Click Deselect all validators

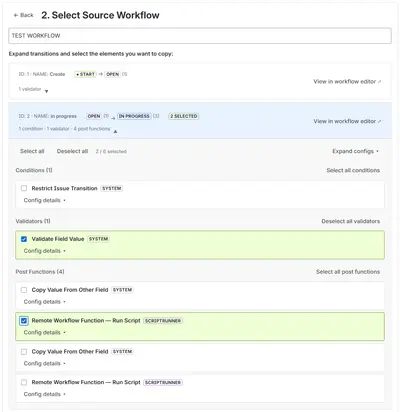(x=351, y=221)
